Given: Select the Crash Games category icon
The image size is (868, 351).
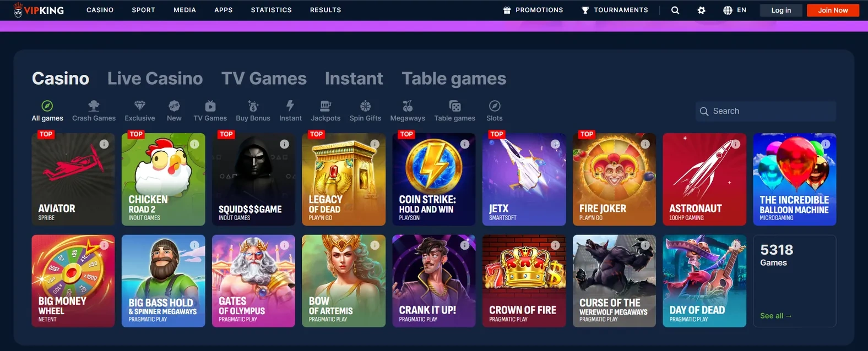Looking at the screenshot, I should (94, 106).
